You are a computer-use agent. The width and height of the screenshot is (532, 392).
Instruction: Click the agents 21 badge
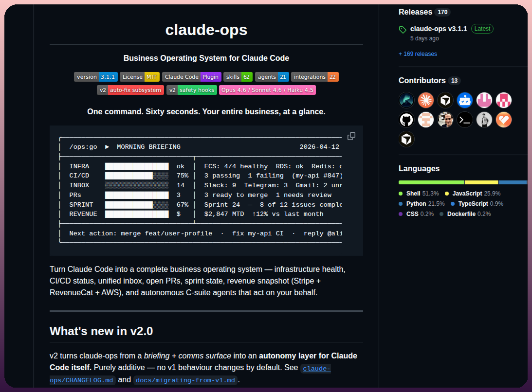click(272, 77)
